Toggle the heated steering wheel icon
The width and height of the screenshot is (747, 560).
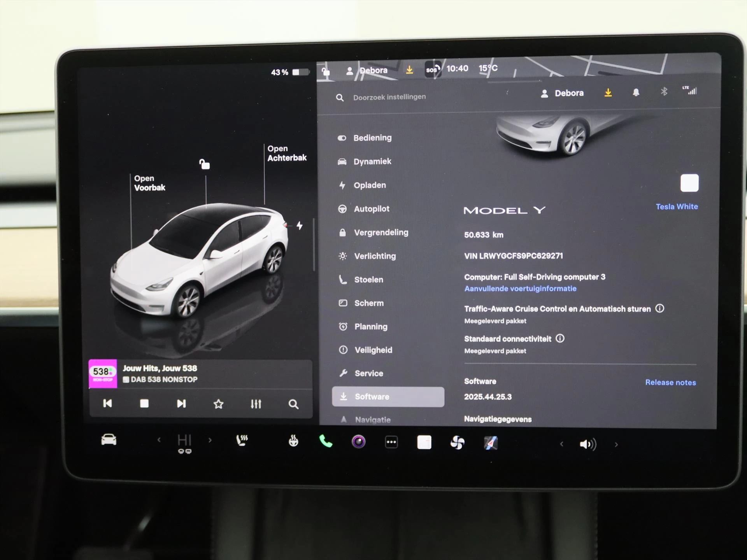(293, 441)
